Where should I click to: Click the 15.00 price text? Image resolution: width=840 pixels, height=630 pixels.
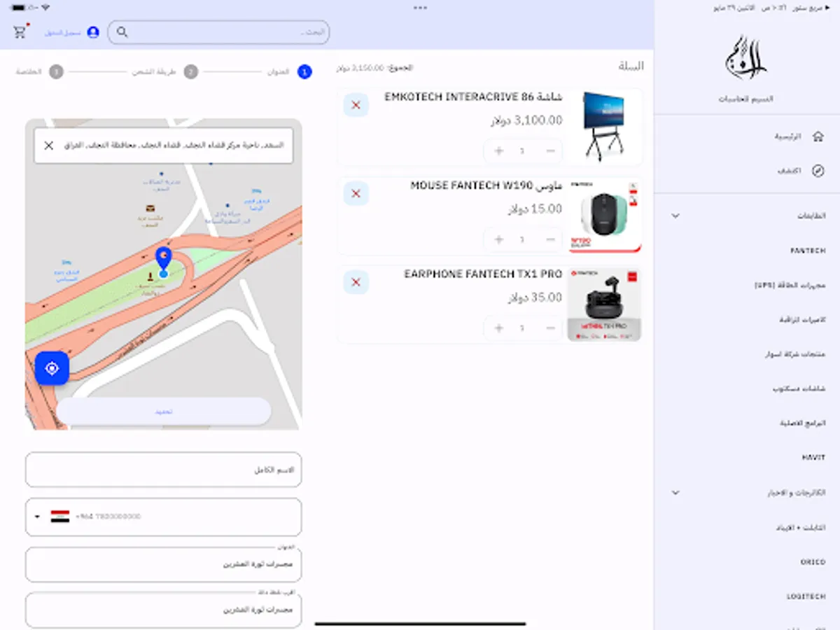click(x=535, y=209)
